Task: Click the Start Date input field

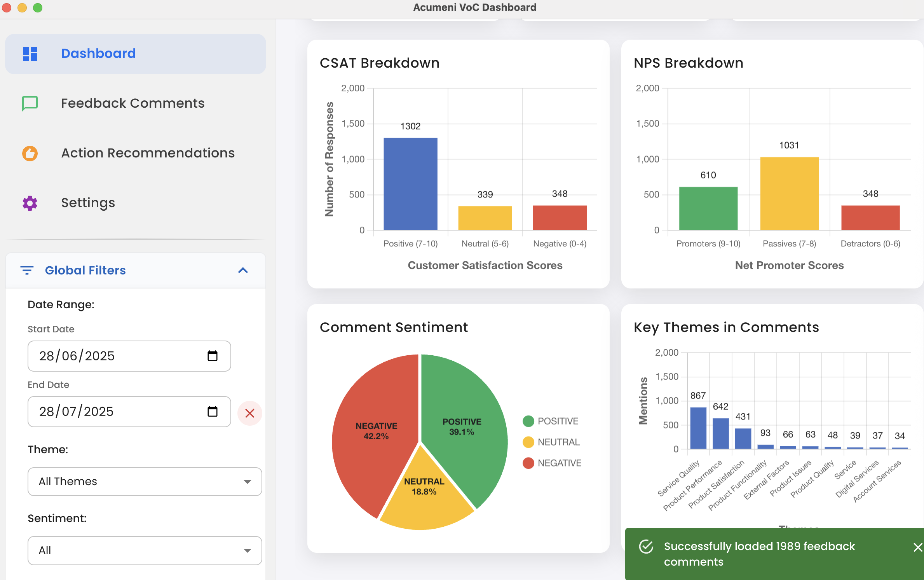Action: point(117,356)
